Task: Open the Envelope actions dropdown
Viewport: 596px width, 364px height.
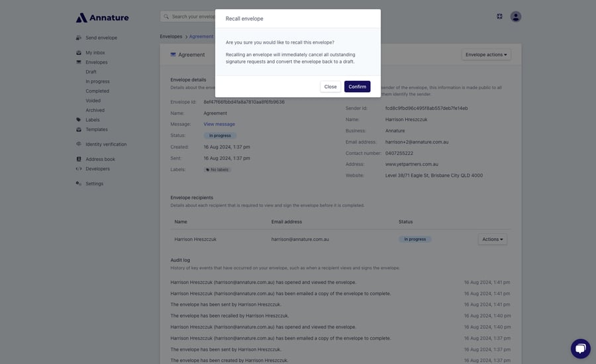Action: pos(486,54)
